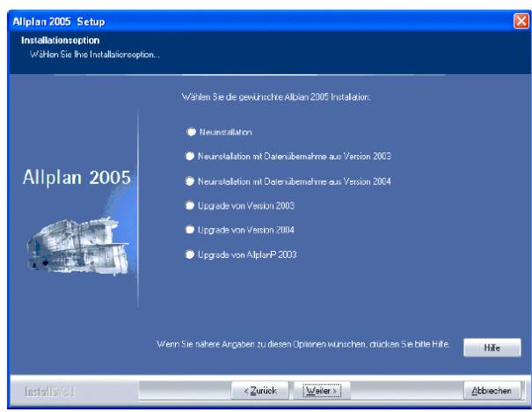
Task: Proceed with the Weiter button
Action: [321, 391]
